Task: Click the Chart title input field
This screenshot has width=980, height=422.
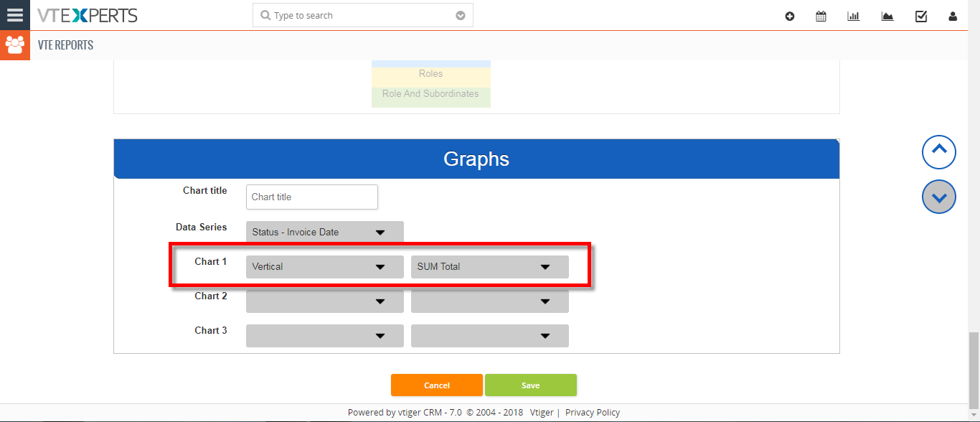Action: 312,197
